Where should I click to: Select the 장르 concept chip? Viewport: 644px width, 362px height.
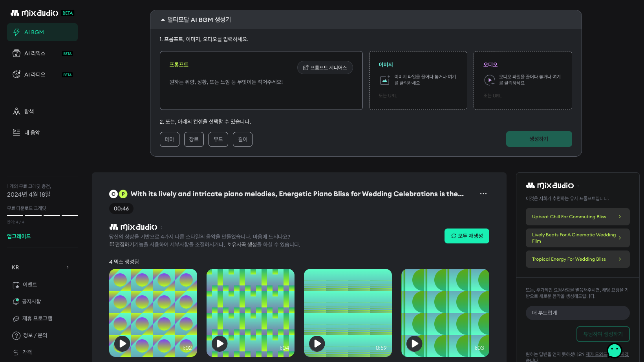[194, 139]
